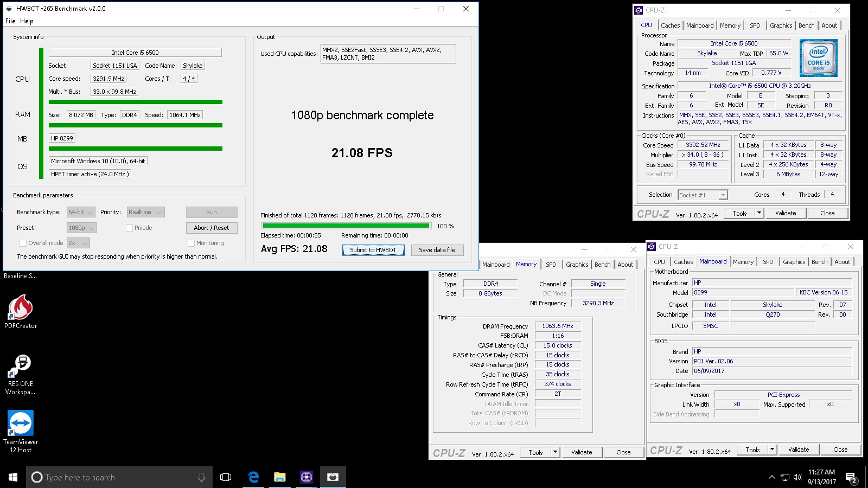Switch to Bench tab in CPU-Z CPU window
868x488 pixels.
[x=806, y=25]
